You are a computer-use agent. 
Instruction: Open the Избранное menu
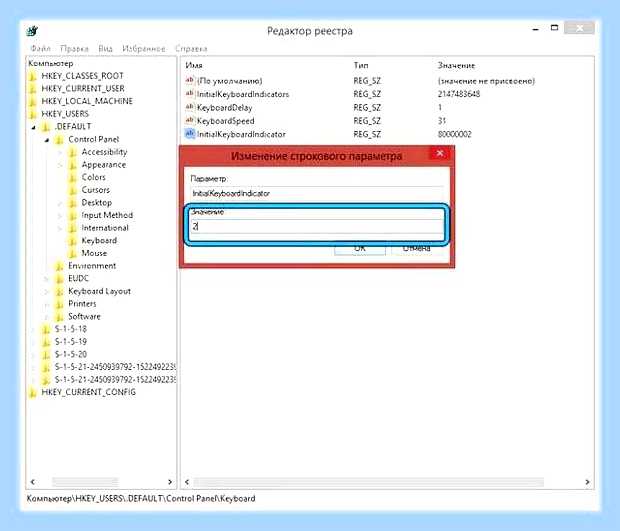point(144,49)
